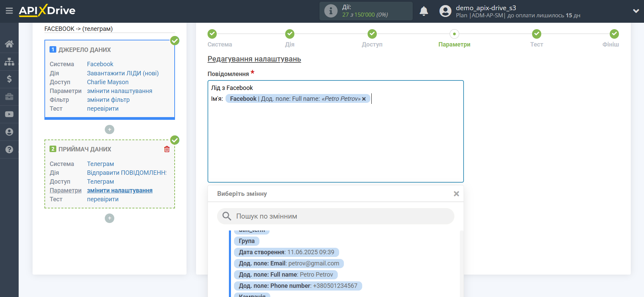
Task: Expand the account dropdown arrow
Action: tap(636, 11)
